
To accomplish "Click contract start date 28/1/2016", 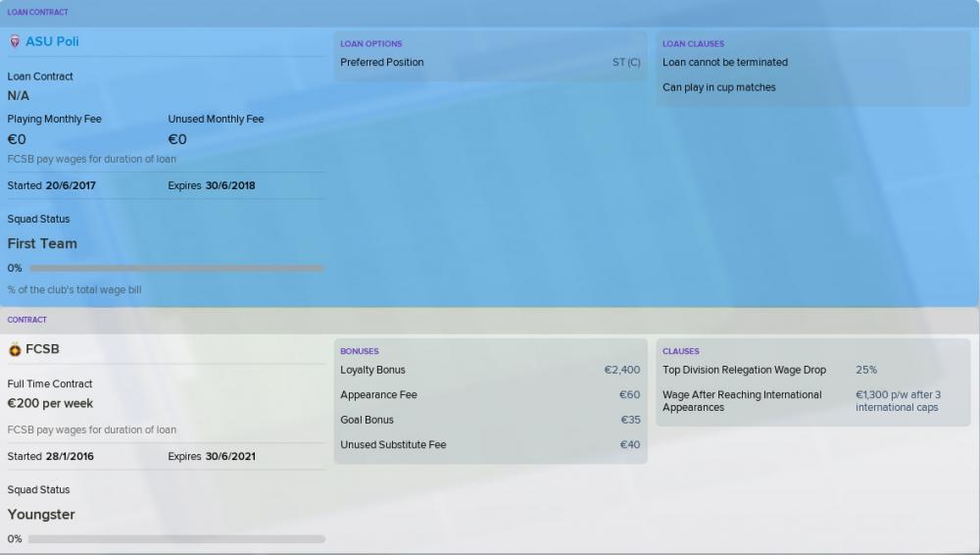I will 70,456.
